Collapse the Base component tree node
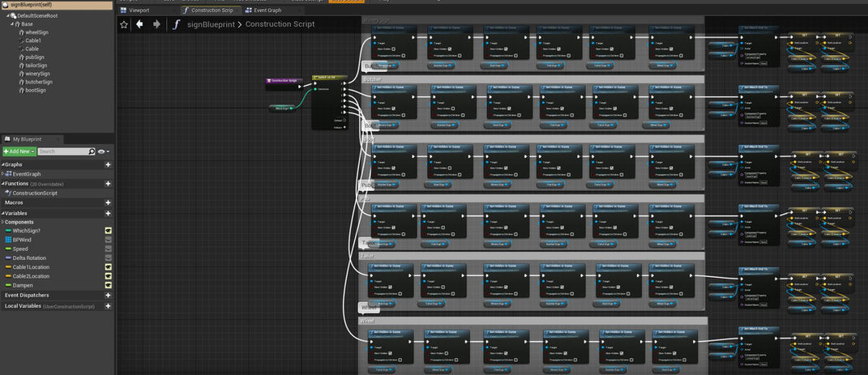This screenshot has height=375, width=868. [13, 24]
